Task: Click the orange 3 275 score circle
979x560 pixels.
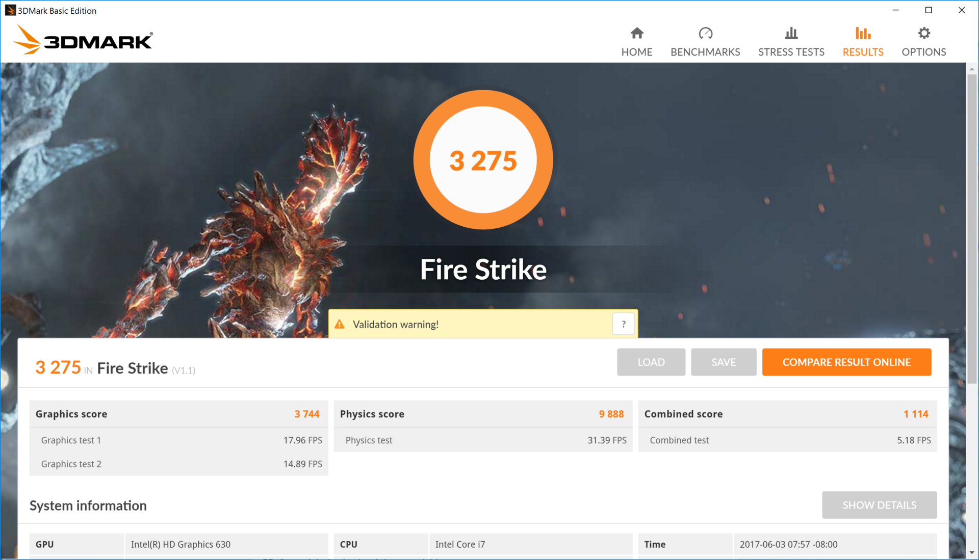Action: pos(483,159)
